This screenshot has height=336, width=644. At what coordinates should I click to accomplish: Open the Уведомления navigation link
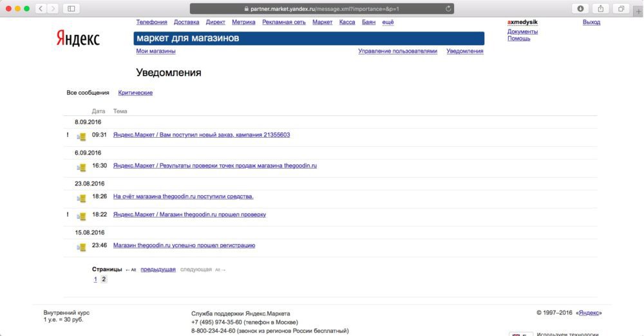pos(465,51)
